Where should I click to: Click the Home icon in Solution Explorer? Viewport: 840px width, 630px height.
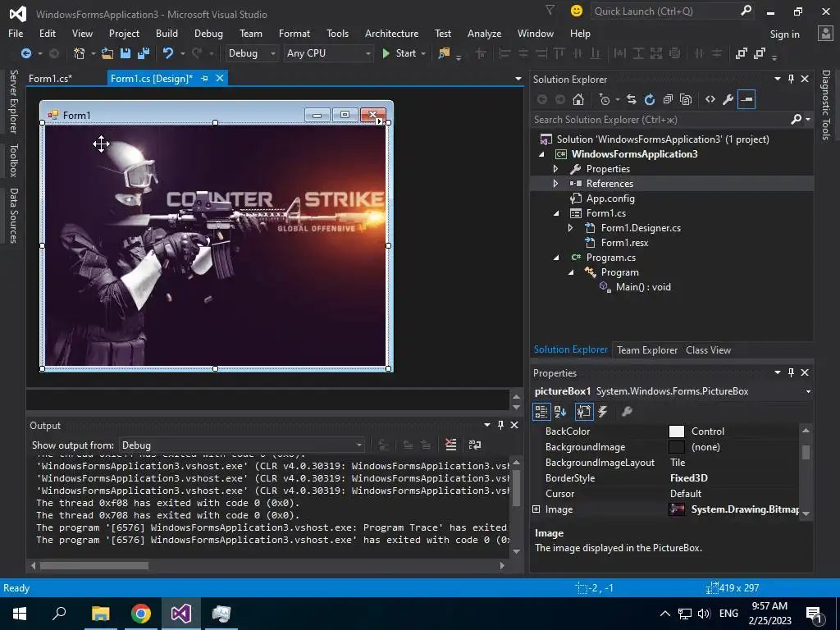click(578, 99)
